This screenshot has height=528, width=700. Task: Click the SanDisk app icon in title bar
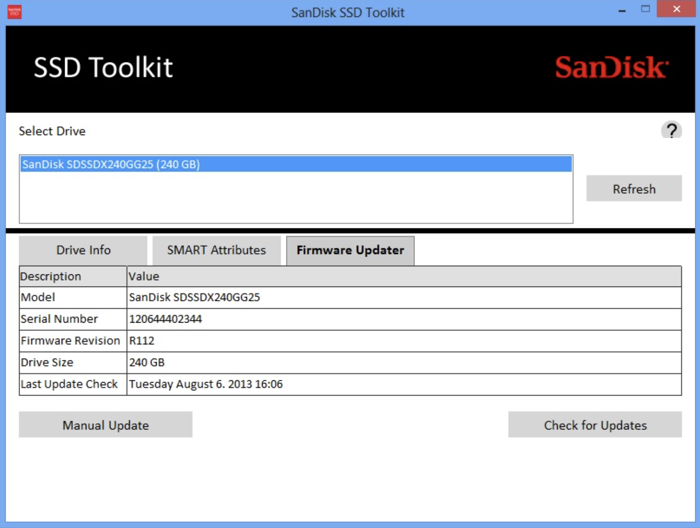click(15, 12)
